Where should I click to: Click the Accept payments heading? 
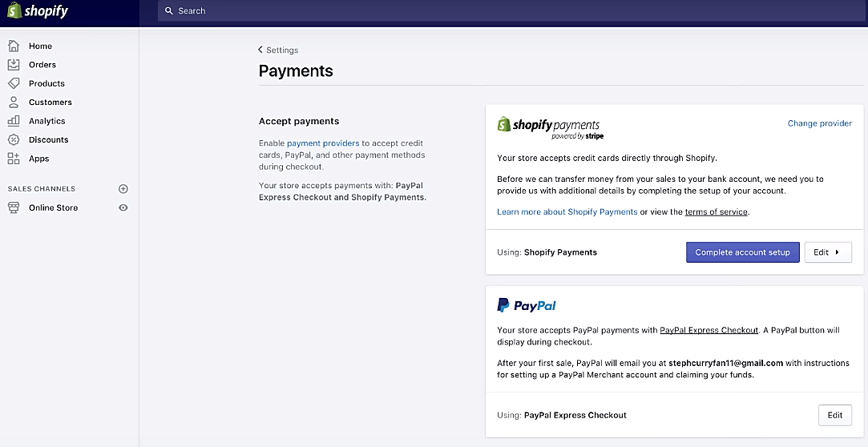299,121
